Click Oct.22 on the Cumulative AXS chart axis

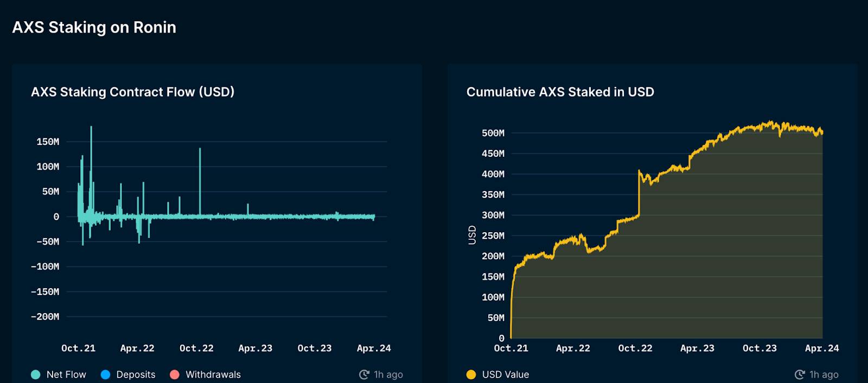(x=635, y=348)
